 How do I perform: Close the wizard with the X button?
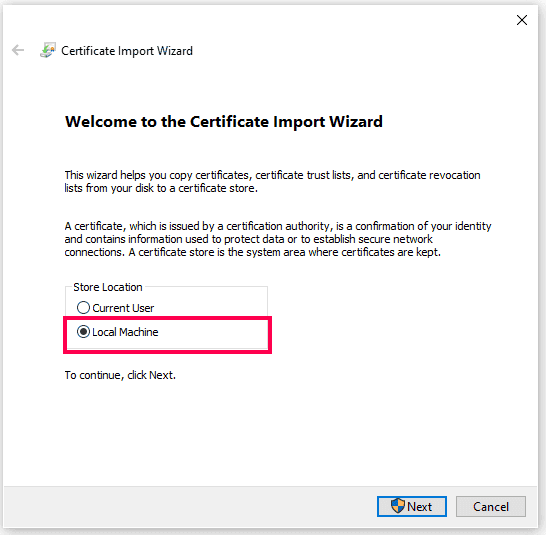coord(522,20)
